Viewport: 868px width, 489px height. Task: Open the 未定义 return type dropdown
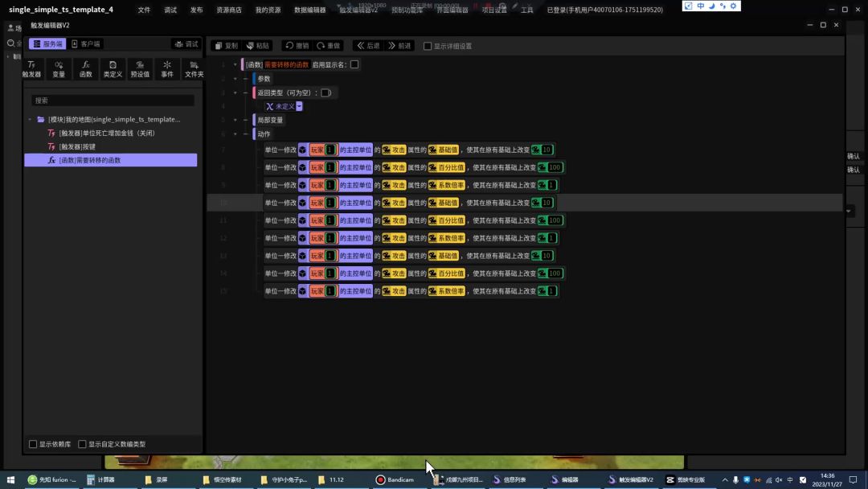point(299,106)
